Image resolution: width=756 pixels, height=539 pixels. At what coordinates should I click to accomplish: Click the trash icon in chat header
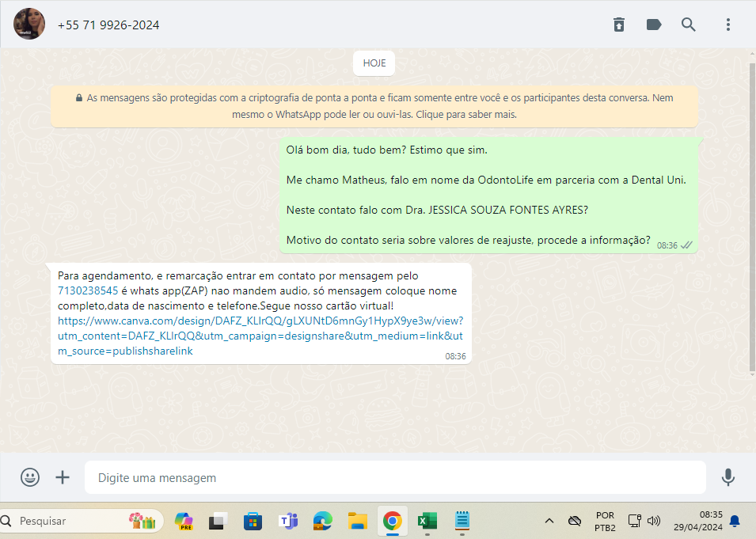619,25
